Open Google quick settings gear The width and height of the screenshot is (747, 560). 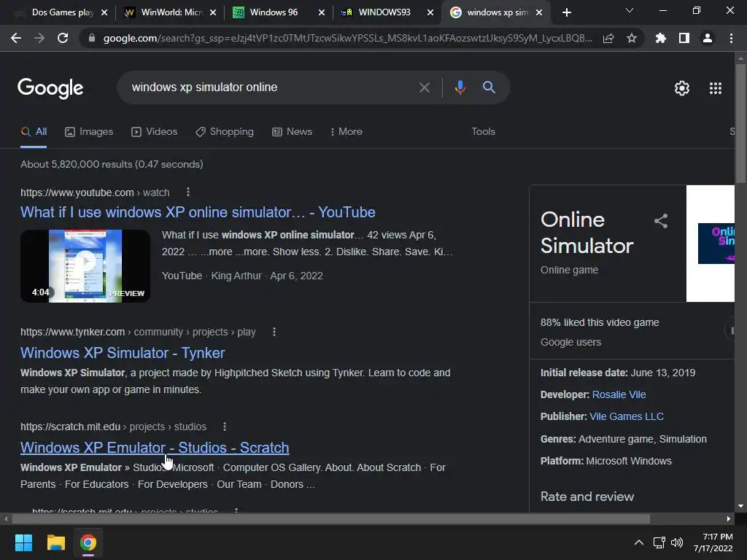point(682,88)
